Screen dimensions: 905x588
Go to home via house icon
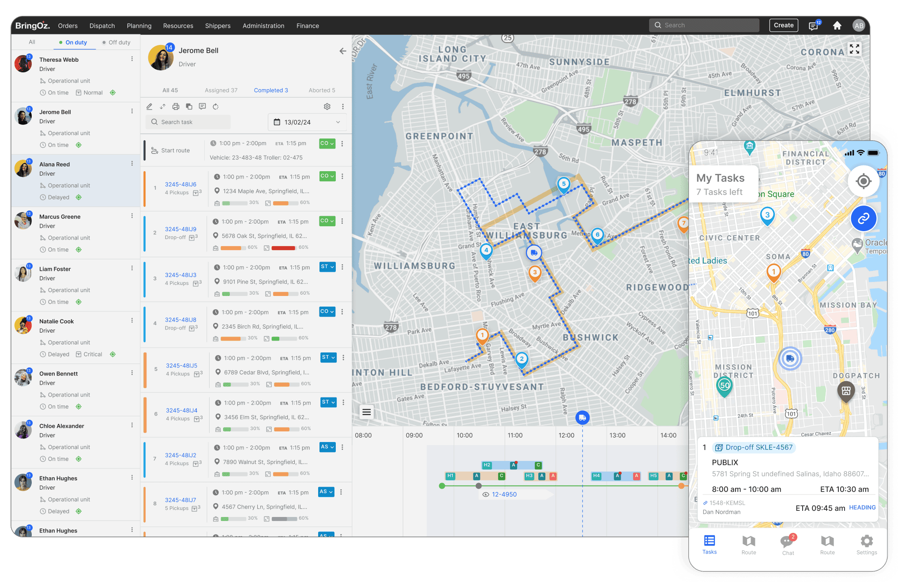(837, 26)
